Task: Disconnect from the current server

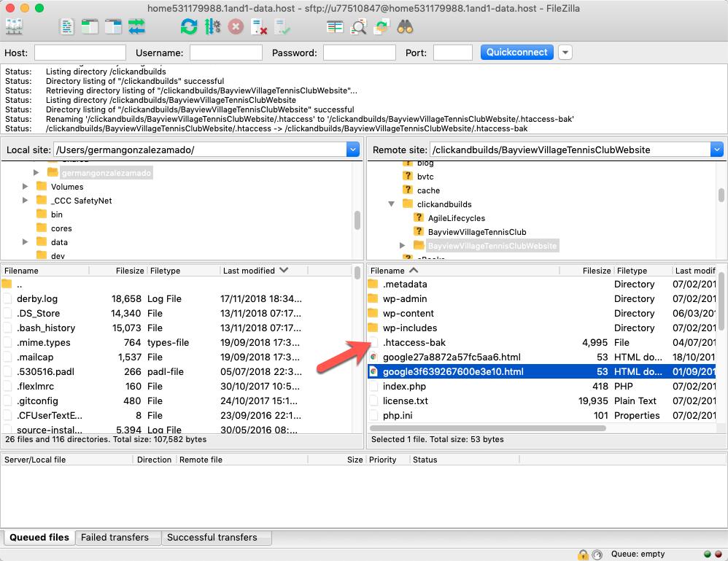Action: point(259,27)
